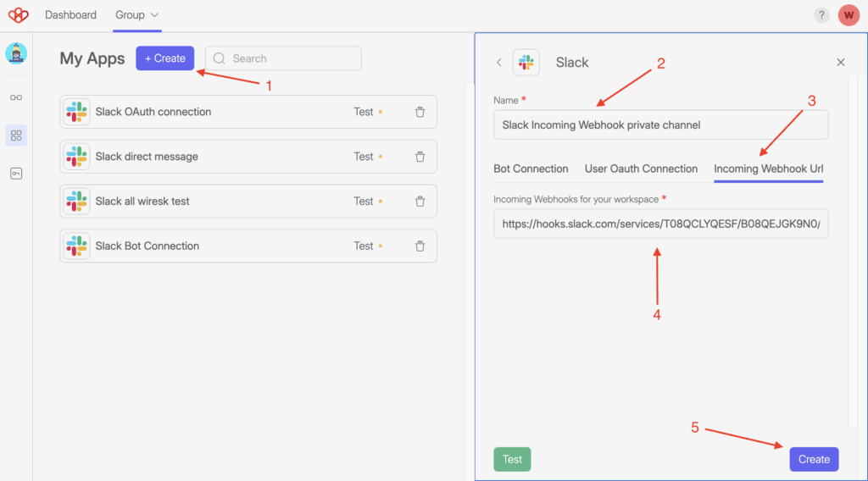
Task: Click Test label on Slack all wiresk test
Action: (x=364, y=202)
